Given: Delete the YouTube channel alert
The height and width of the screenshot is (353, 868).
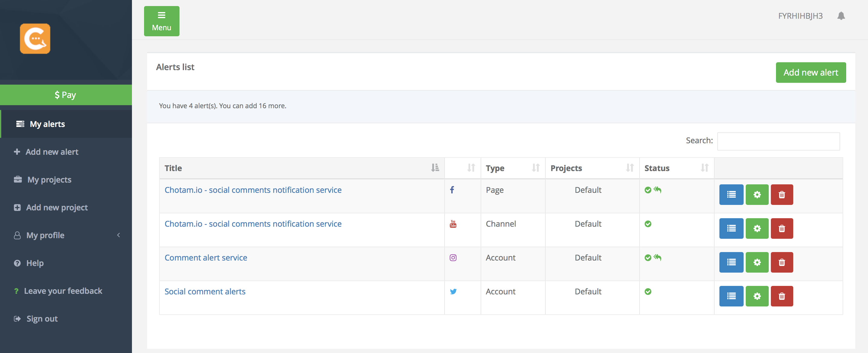Looking at the screenshot, I should coord(781,228).
